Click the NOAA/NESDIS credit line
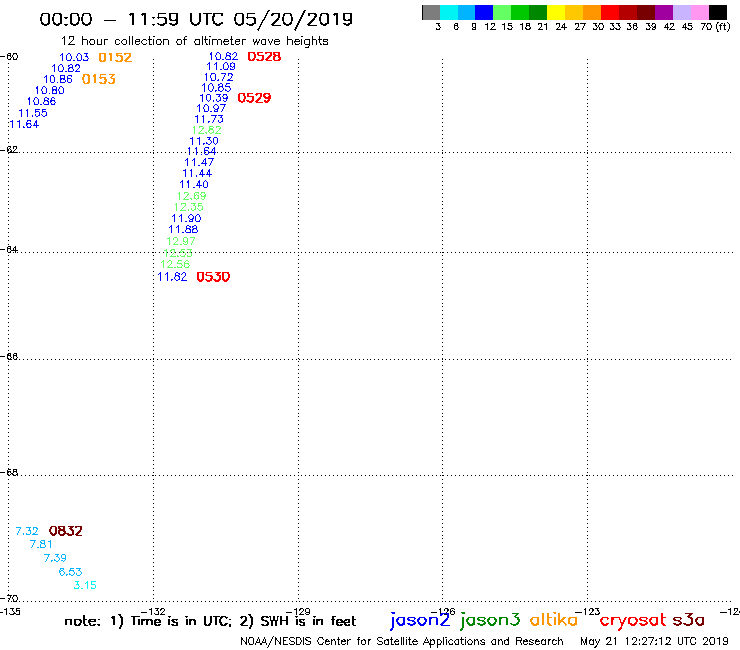 (402, 642)
